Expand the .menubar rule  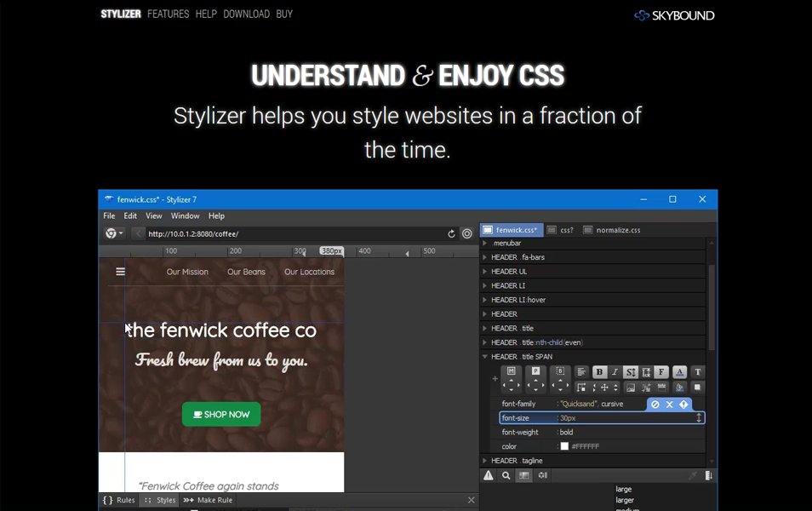tap(484, 243)
